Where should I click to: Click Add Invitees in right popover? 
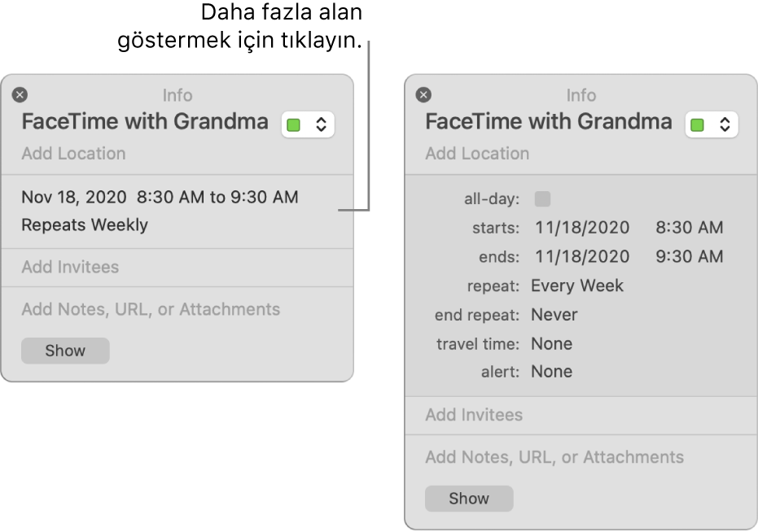pos(474,415)
